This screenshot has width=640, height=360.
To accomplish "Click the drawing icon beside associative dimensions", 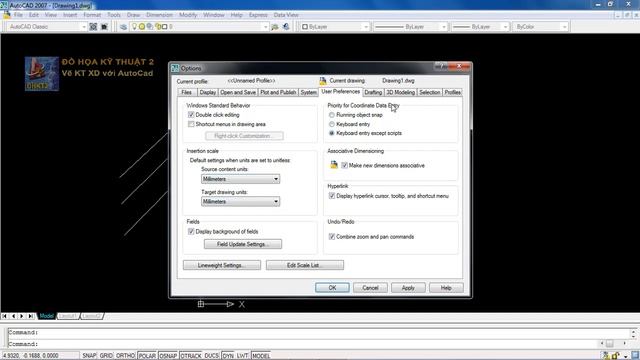I will click(x=334, y=164).
